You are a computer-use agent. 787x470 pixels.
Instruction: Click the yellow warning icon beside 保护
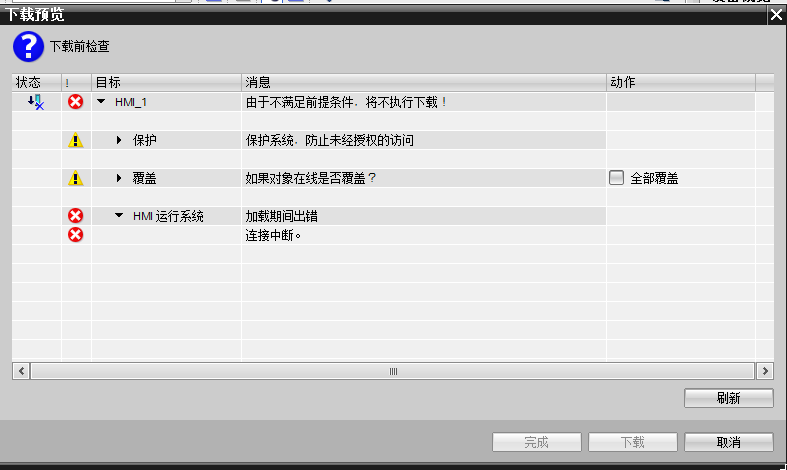(x=75, y=140)
